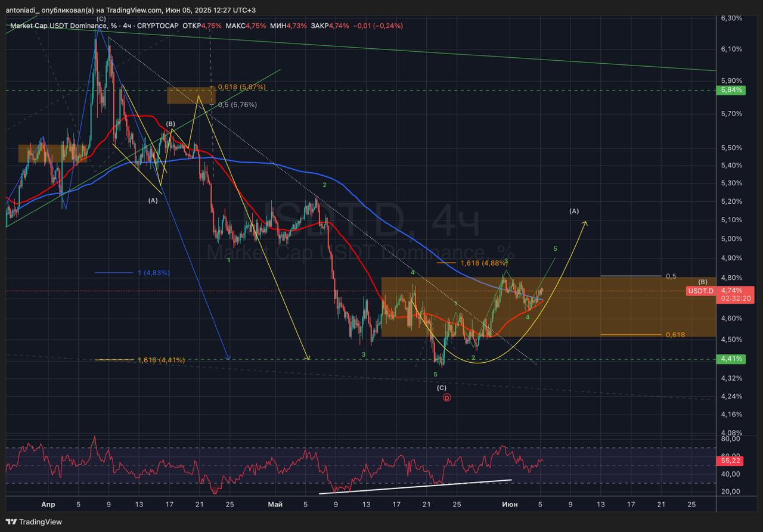
Task: Click the 4,60% price scale tick
Action: point(731,319)
